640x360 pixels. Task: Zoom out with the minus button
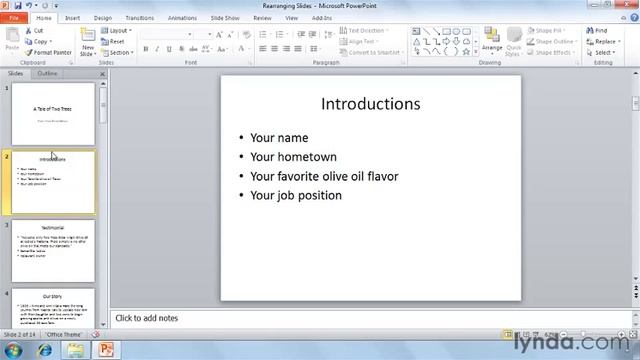(x=564, y=334)
